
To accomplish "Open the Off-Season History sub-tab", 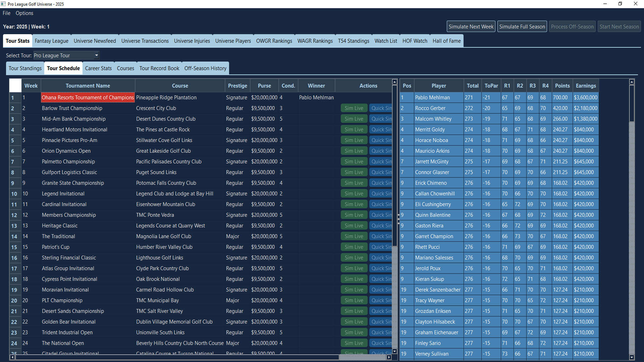I will [x=205, y=68].
